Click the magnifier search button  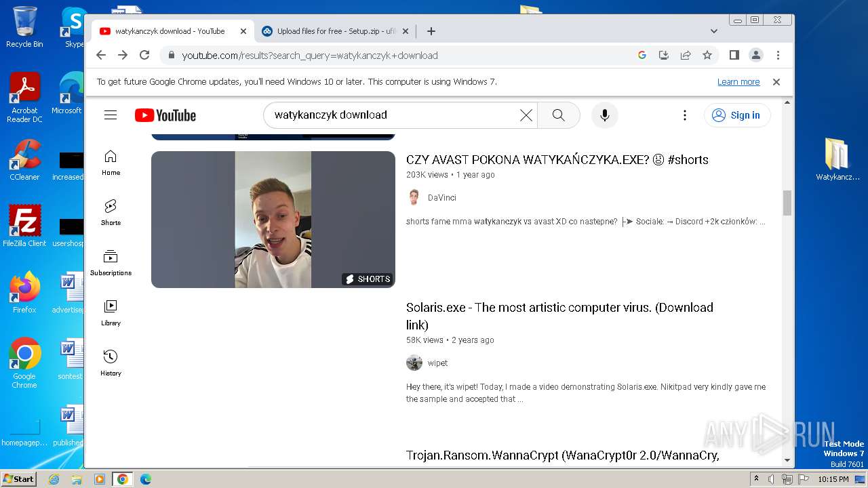click(559, 115)
